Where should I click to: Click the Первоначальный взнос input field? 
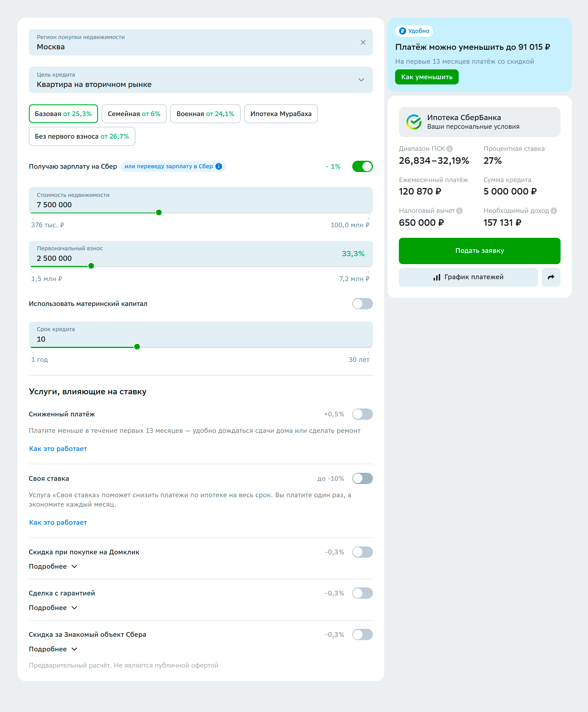[x=200, y=254]
